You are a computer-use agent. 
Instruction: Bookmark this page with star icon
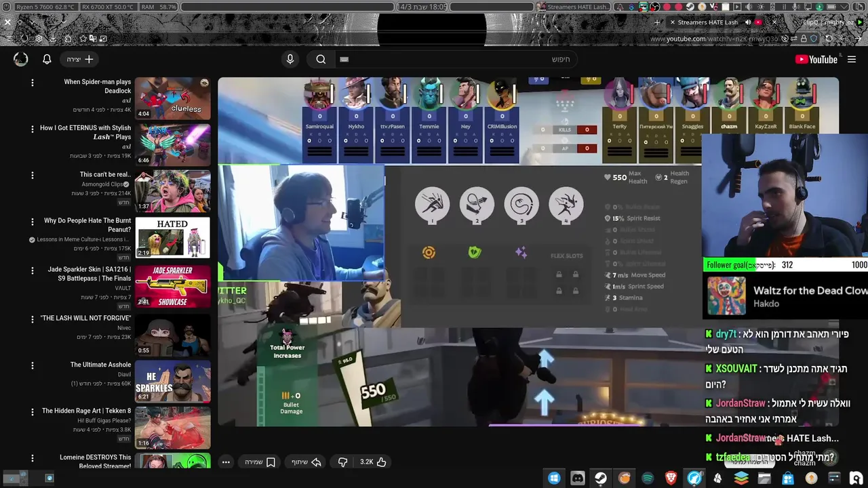click(x=83, y=38)
